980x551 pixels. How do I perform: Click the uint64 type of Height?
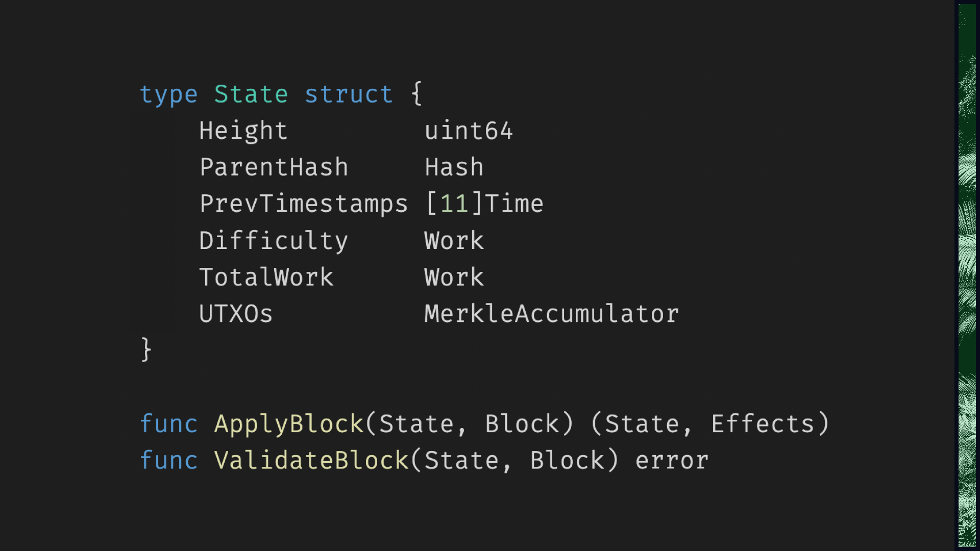point(469,131)
